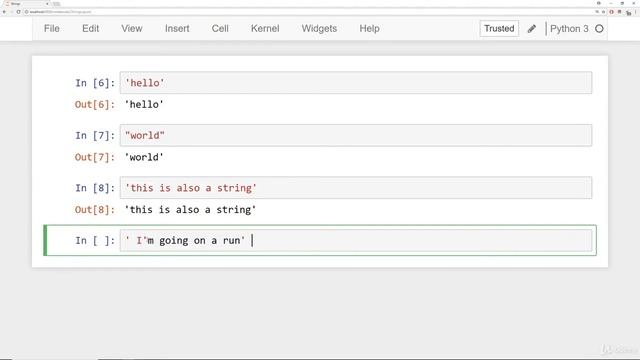Click the bookmark star icon
Viewport: 640px width, 360px height.
click(x=603, y=12)
